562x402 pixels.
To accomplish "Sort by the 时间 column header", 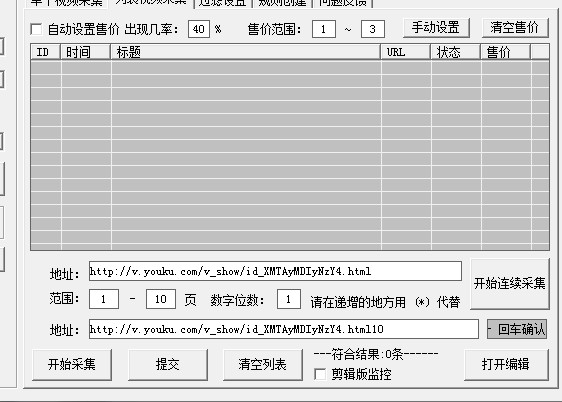I will tap(85, 52).
